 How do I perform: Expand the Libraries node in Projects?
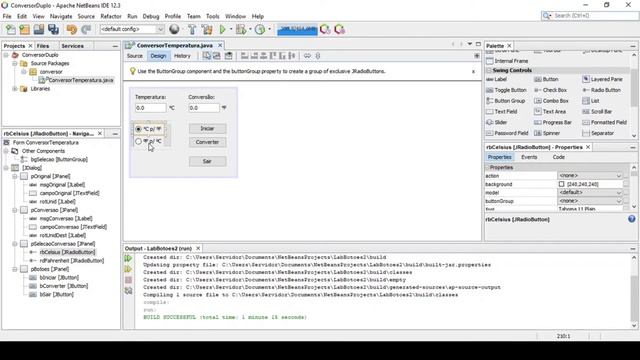15,89
